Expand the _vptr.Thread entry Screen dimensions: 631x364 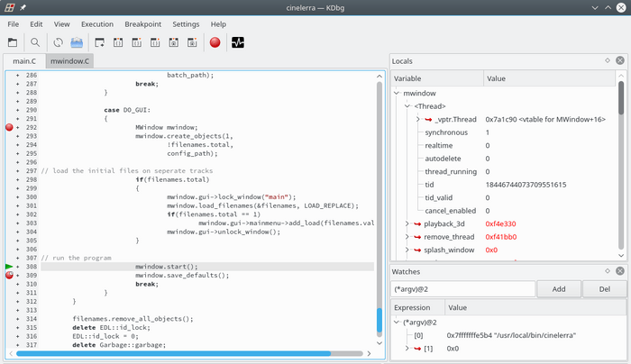pos(417,119)
